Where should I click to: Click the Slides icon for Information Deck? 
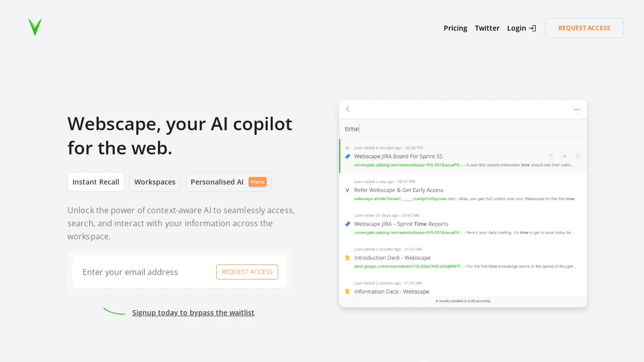tap(348, 291)
